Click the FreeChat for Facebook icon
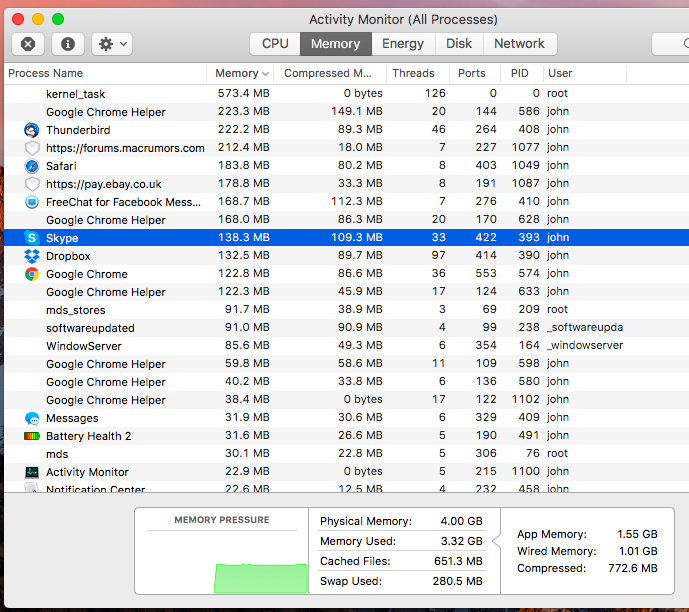Image resolution: width=689 pixels, height=612 pixels. point(32,202)
